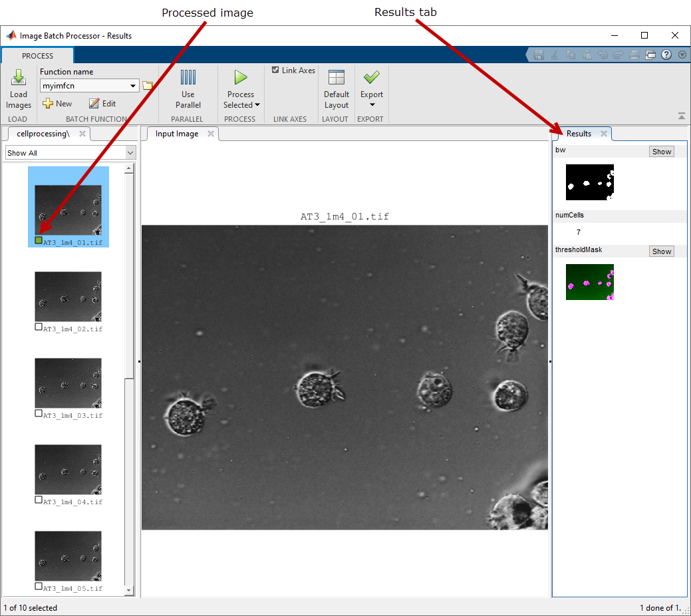Click the Undo arrow icon

coord(603,55)
